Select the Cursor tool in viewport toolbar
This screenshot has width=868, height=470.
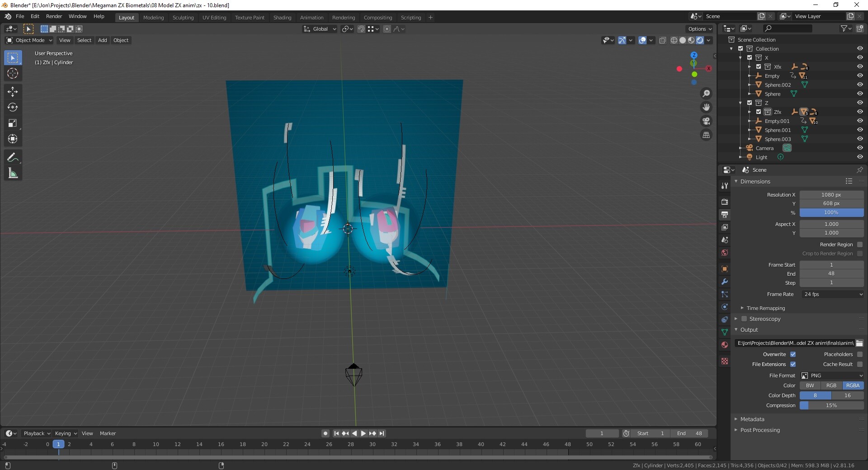13,73
